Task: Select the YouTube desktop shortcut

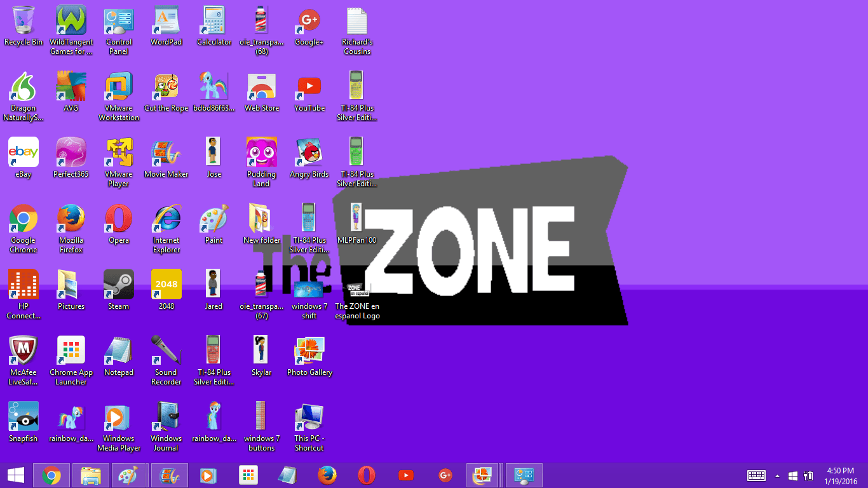Action: pyautogui.click(x=309, y=93)
